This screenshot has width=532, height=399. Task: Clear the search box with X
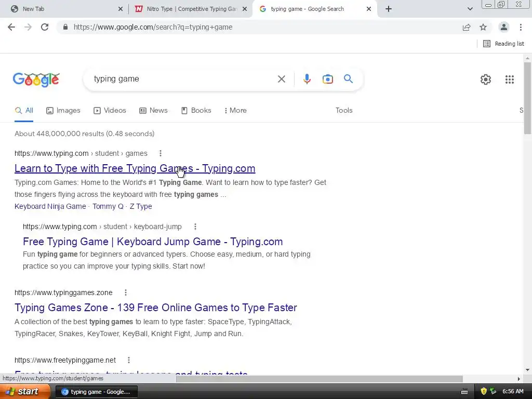click(x=281, y=79)
